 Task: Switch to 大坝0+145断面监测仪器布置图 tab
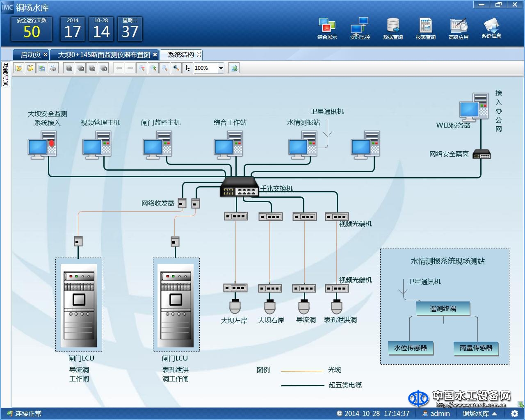pos(104,55)
